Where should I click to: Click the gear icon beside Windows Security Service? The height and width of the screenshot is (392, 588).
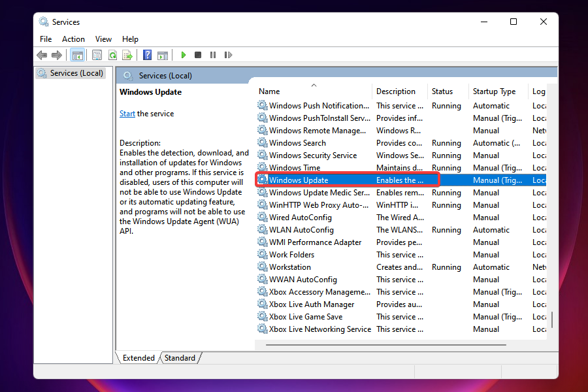coord(263,155)
